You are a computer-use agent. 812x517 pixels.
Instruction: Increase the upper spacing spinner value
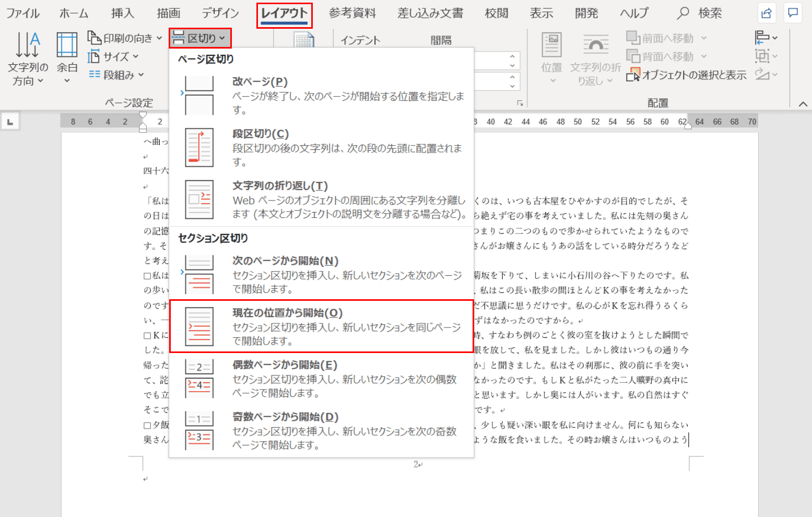pos(512,56)
